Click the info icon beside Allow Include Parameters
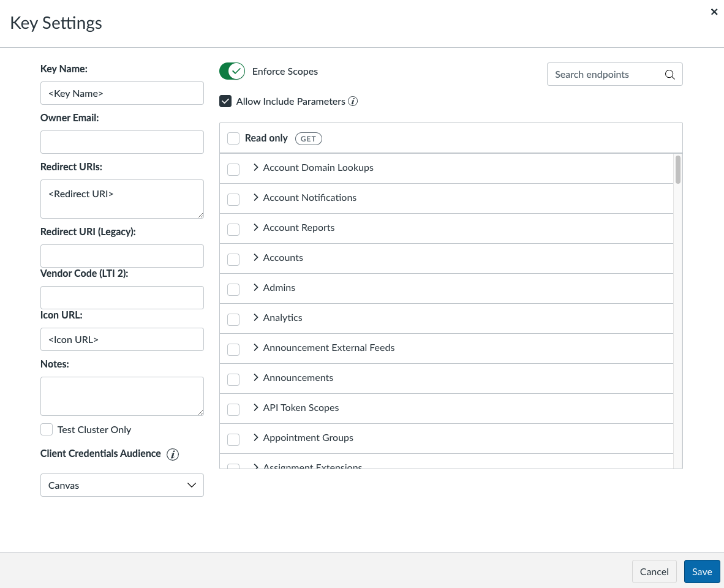This screenshot has height=588, width=724. point(353,101)
